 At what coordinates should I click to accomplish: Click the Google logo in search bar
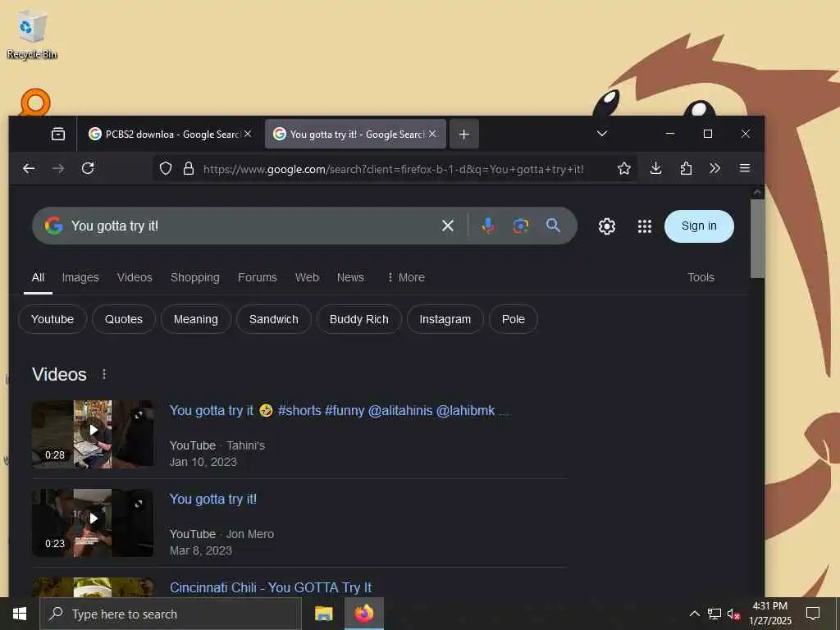click(x=53, y=226)
